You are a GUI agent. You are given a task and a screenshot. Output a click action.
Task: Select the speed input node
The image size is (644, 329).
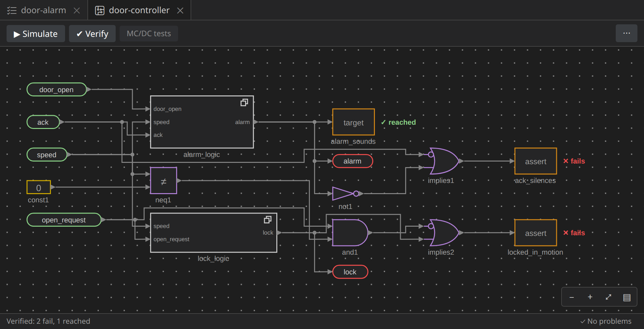[x=47, y=155]
